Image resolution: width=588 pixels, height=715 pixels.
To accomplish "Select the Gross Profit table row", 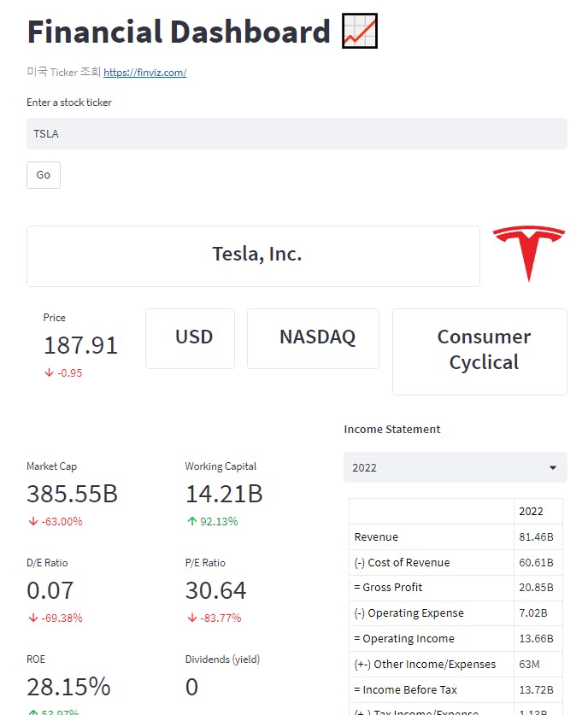I will point(456,588).
